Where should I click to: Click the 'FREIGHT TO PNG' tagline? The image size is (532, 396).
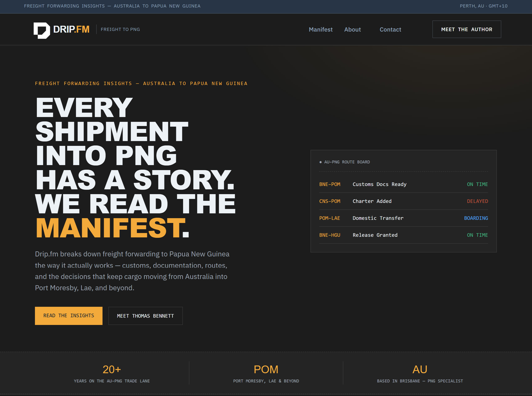tap(120, 29)
